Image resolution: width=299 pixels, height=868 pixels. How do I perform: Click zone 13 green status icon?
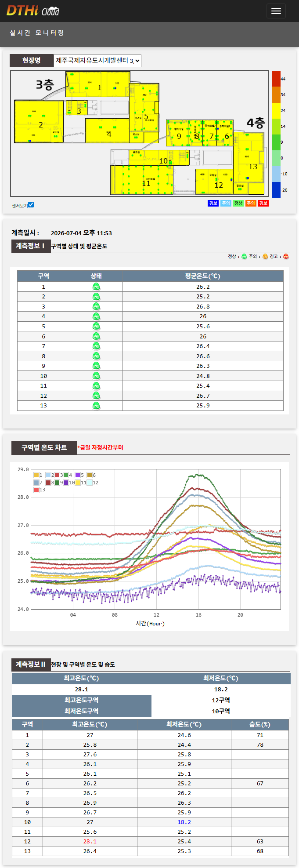[96, 406]
